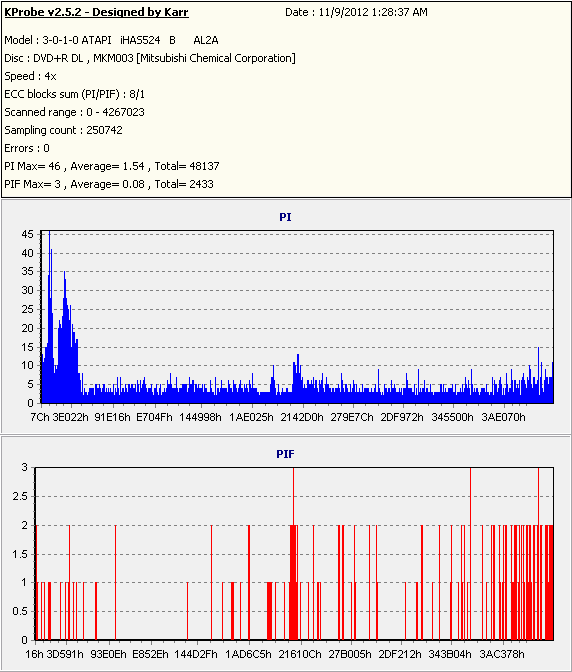Click the Date stamp text
This screenshot has height=672, width=572.
click(356, 12)
